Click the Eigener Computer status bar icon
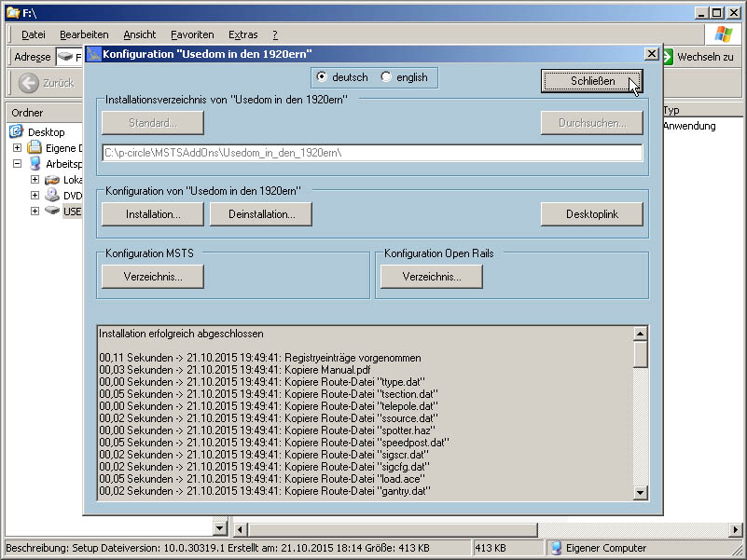 [x=556, y=548]
